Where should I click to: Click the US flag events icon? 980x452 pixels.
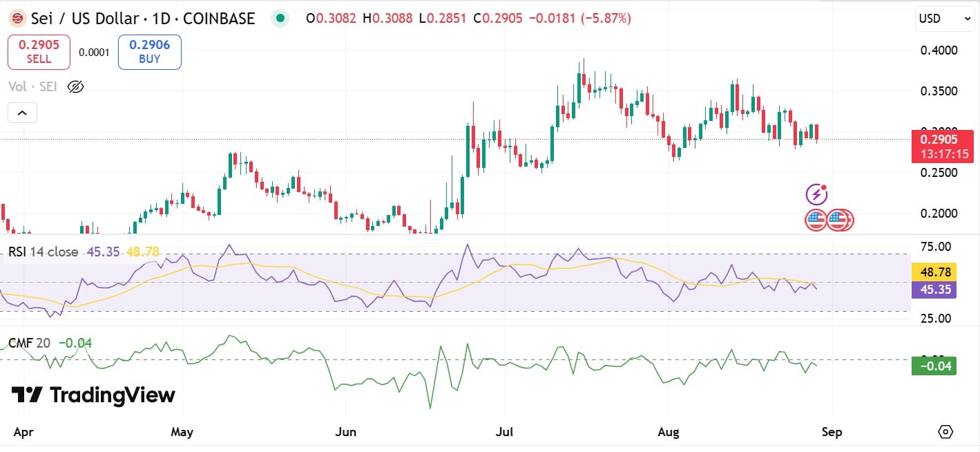point(816,220)
